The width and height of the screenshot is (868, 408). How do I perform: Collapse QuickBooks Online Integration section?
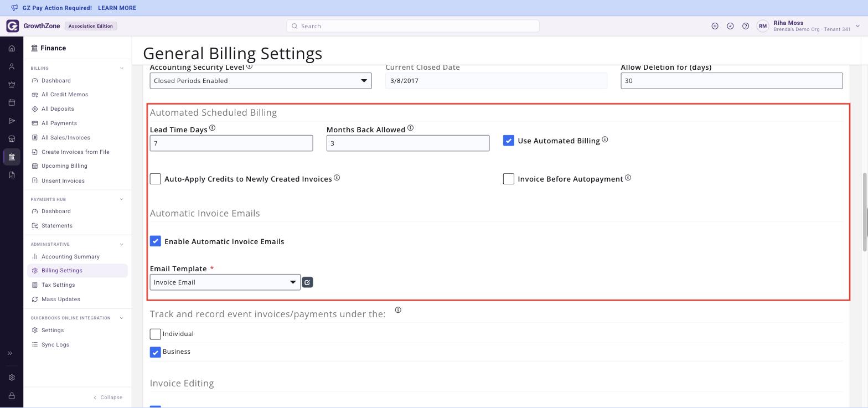tap(122, 318)
